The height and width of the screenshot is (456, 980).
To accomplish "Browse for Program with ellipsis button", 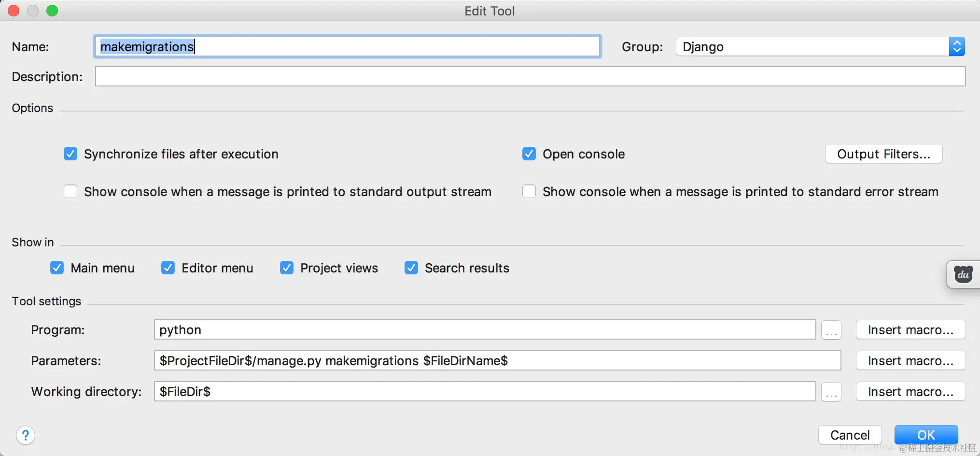I will [x=831, y=330].
